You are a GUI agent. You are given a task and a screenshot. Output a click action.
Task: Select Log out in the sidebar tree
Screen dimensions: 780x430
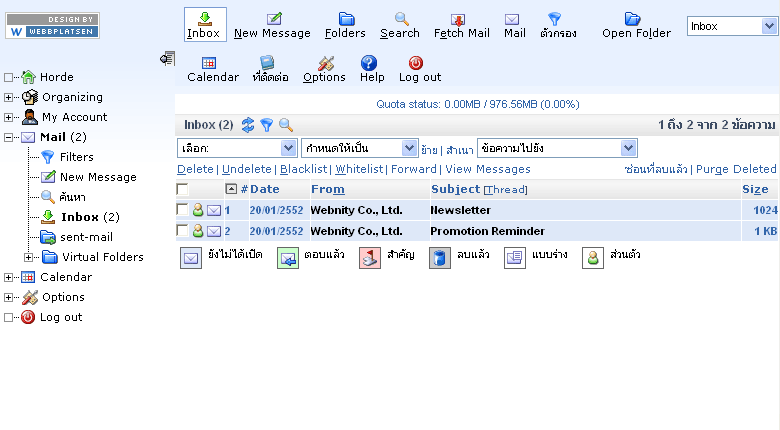coord(61,318)
